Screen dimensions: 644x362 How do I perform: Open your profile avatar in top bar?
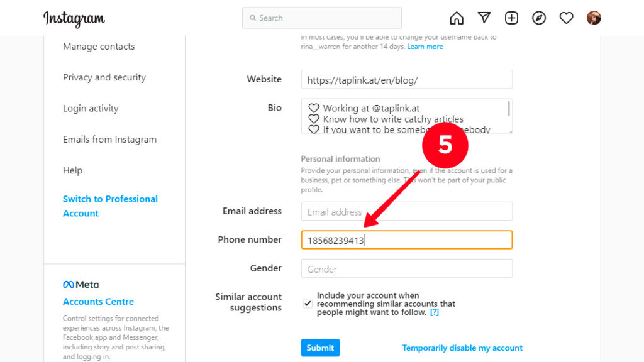(594, 18)
